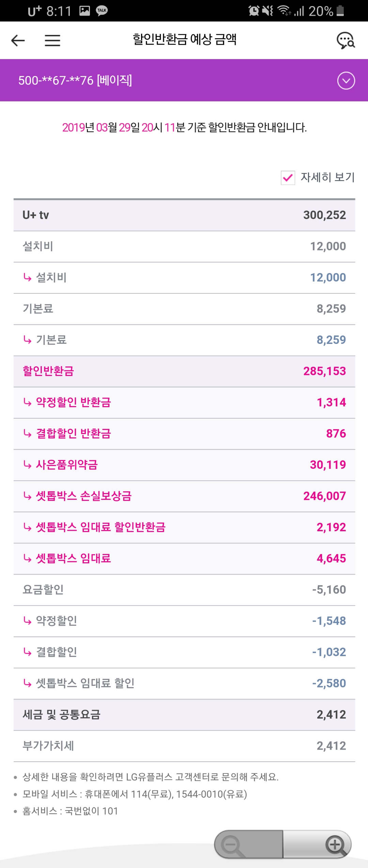Tap the 1544-0010 phone number
The width and height of the screenshot is (368, 868).
tap(199, 794)
